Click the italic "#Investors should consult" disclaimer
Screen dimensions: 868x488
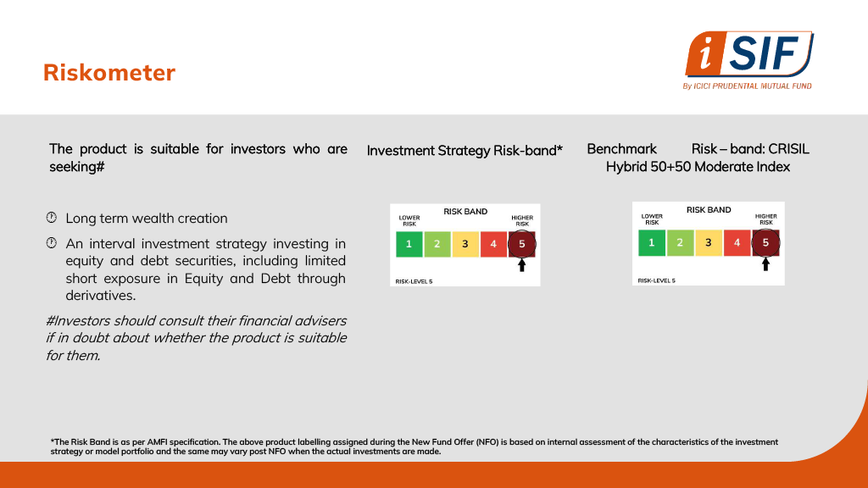click(197, 338)
